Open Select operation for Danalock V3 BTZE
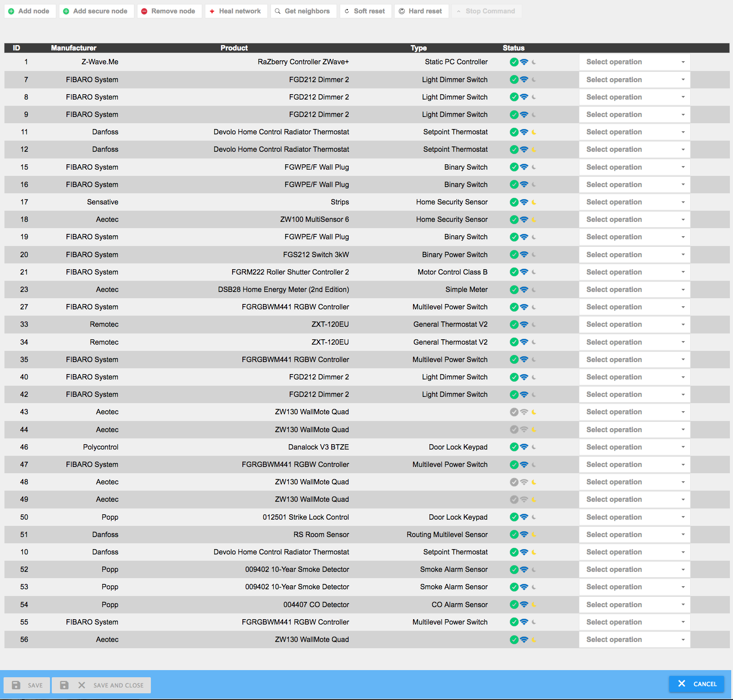The width and height of the screenshot is (733, 700). (x=634, y=447)
